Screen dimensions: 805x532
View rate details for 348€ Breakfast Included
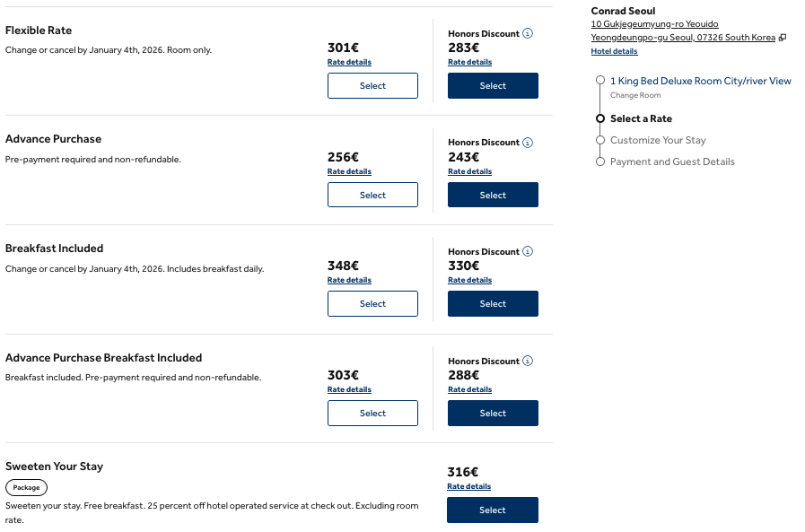pos(349,281)
